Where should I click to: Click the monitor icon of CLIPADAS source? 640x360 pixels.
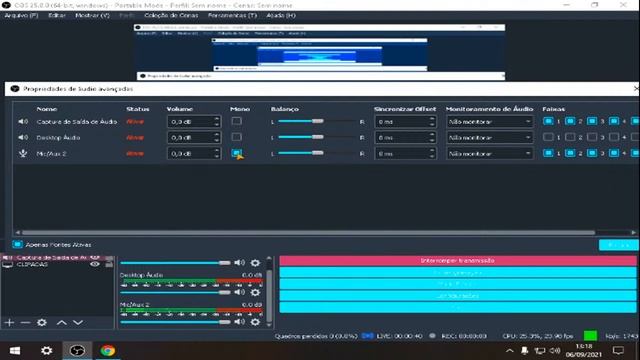[x=8, y=264]
